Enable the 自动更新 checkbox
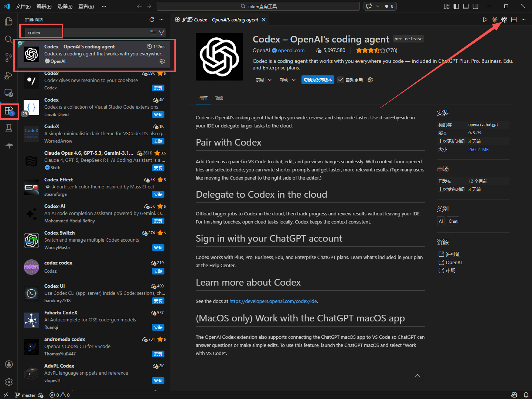The height and width of the screenshot is (399, 532). click(341, 79)
